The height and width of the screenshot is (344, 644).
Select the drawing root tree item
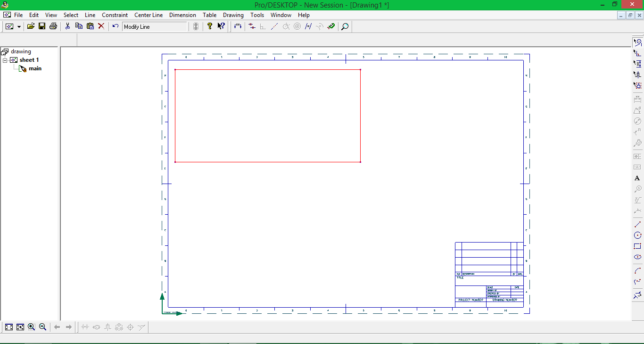point(21,51)
